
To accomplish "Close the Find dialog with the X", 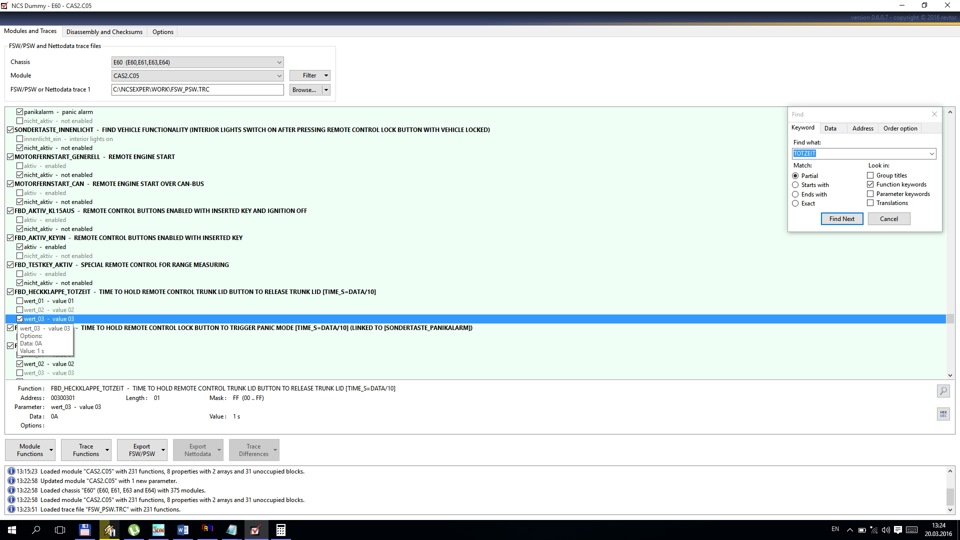I will click(x=934, y=114).
